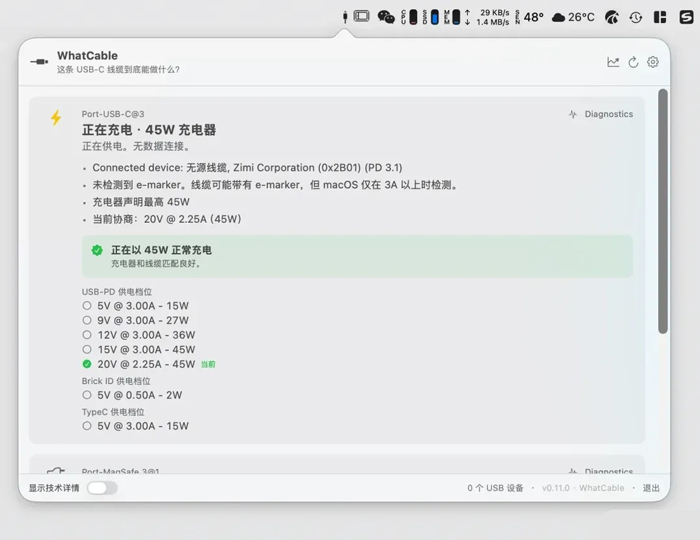Click the 未检测到 e-marker line

(275, 185)
